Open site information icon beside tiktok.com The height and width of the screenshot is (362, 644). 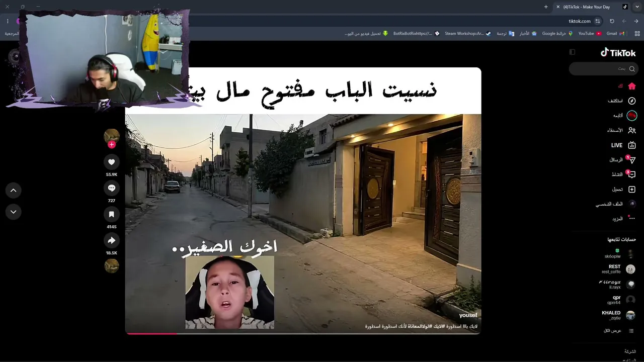click(x=598, y=21)
